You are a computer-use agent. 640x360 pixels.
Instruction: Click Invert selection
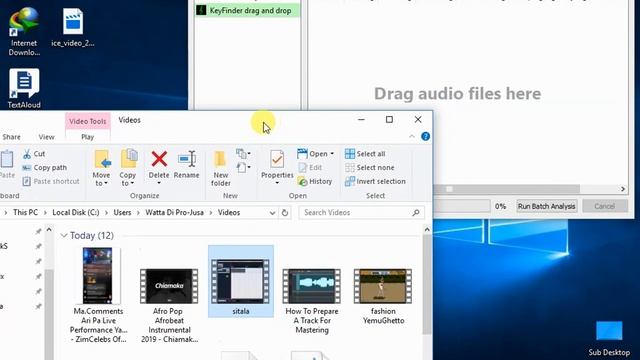click(375, 181)
